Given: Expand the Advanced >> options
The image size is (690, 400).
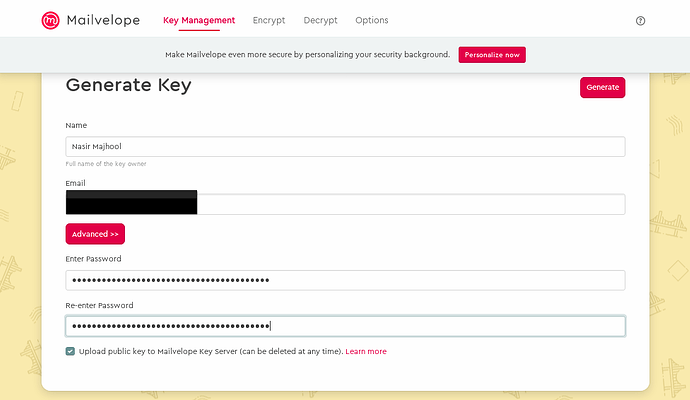Looking at the screenshot, I should click(x=95, y=234).
